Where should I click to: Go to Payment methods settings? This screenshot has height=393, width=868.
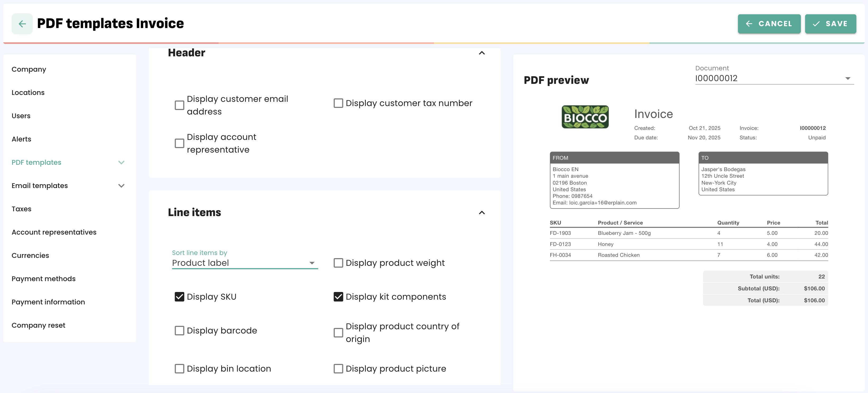43,279
